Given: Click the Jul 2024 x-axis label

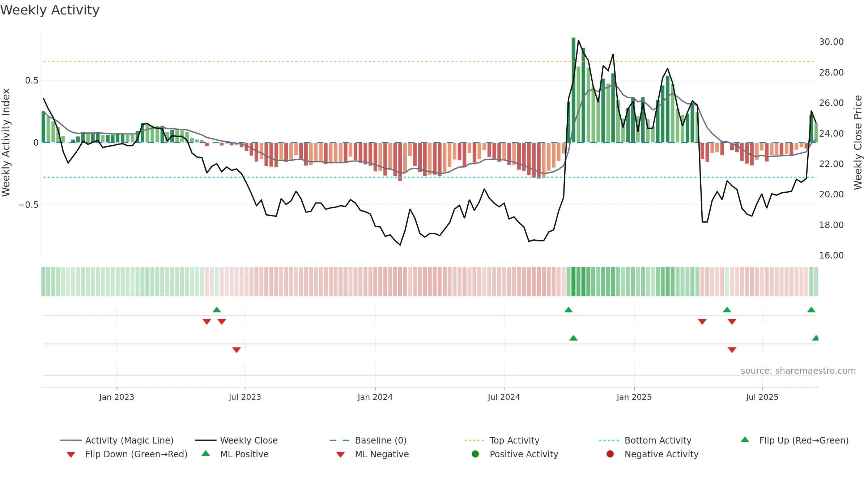Looking at the screenshot, I should point(504,397).
